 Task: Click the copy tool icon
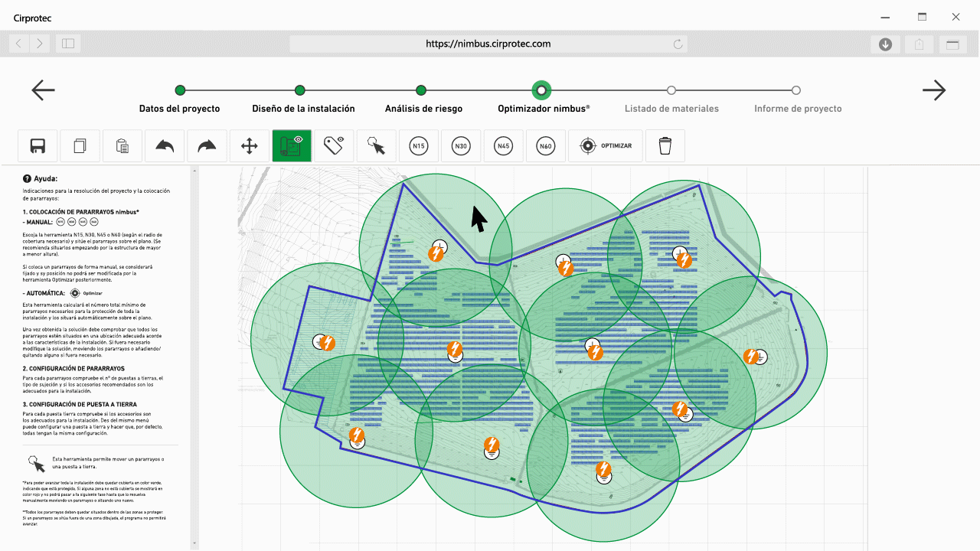[80, 145]
